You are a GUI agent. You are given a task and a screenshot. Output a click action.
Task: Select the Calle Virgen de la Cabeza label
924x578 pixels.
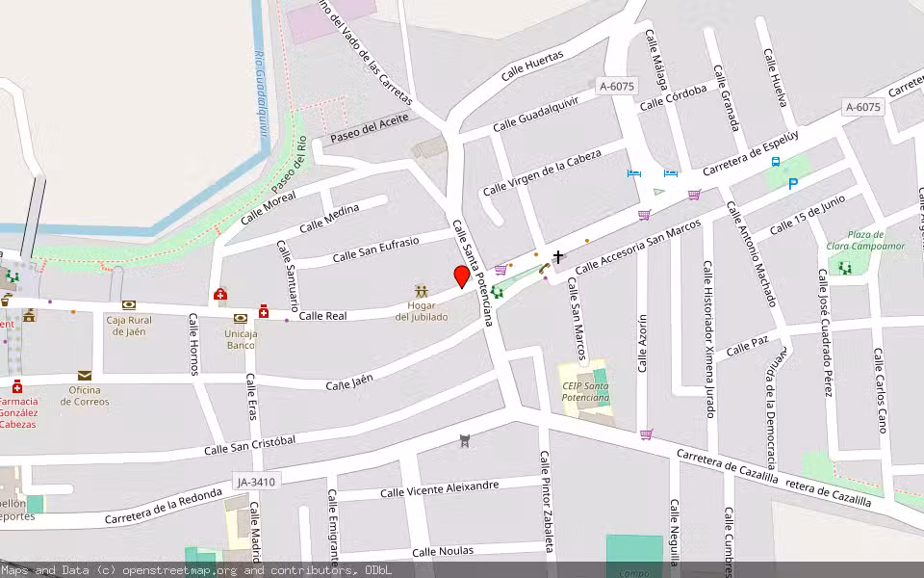[x=542, y=172]
